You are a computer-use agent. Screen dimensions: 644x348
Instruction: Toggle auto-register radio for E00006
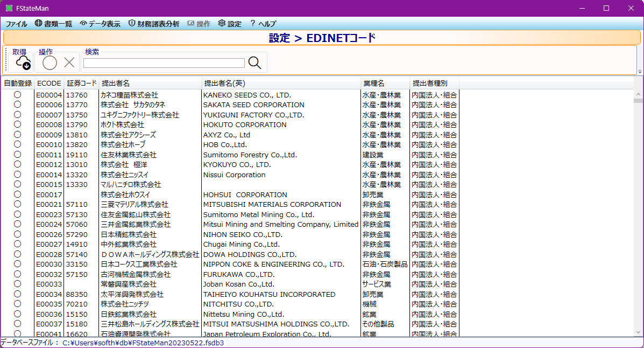tap(17, 105)
